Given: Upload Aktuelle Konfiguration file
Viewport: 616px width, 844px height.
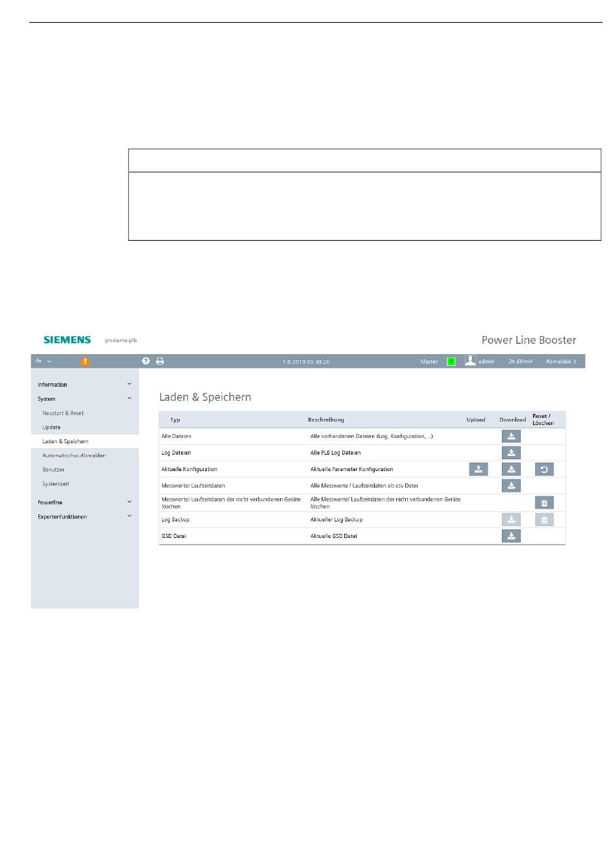Looking at the screenshot, I should [479, 469].
